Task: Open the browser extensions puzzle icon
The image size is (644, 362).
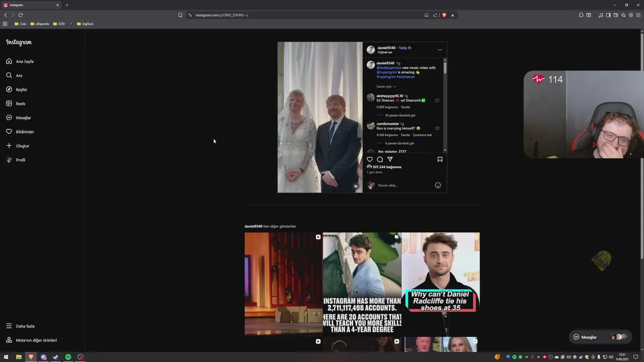Action: coord(581,15)
